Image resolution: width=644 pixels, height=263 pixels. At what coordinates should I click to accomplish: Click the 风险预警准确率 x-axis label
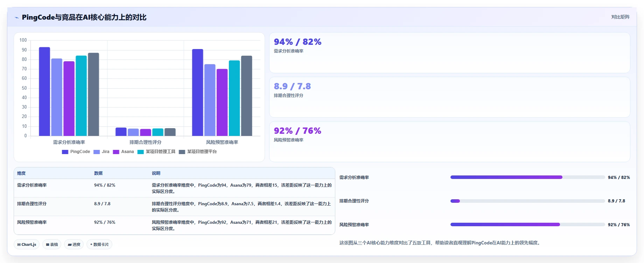click(222, 142)
